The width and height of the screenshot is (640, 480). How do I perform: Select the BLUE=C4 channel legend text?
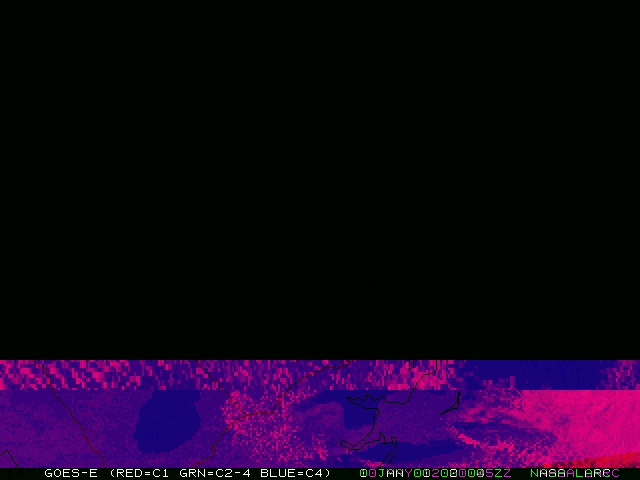click(x=293, y=473)
